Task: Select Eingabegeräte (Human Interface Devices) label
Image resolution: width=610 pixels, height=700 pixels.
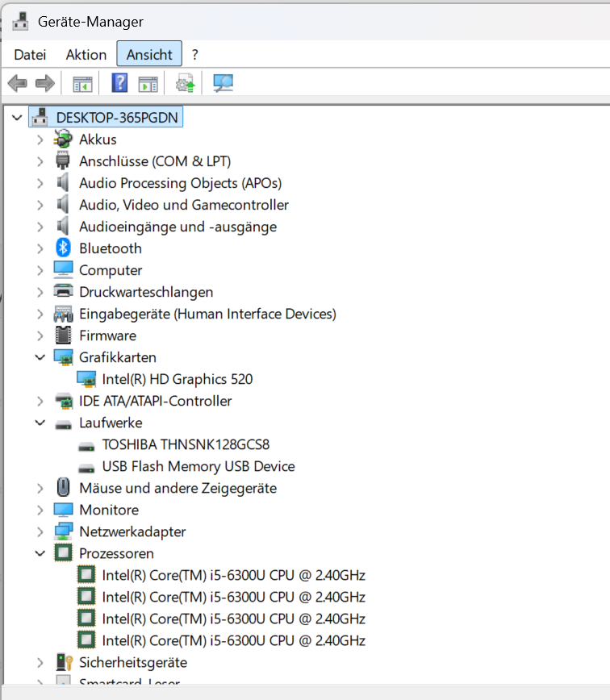Action: 207,314
